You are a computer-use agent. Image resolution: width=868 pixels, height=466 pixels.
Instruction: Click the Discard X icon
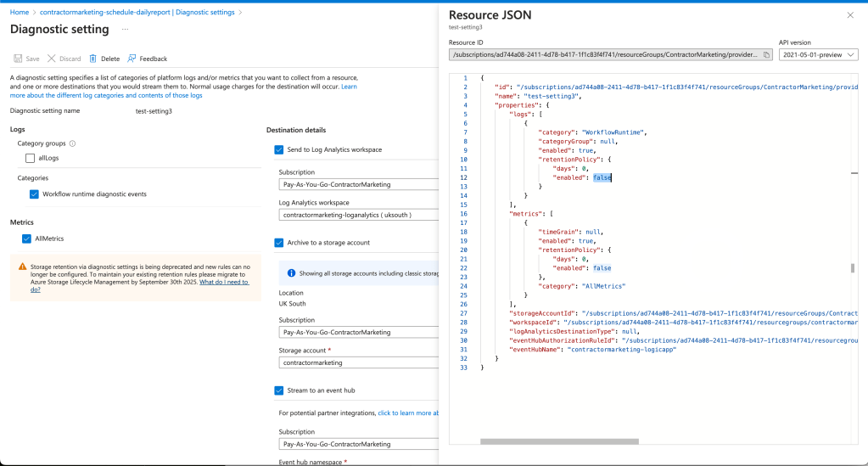point(52,59)
